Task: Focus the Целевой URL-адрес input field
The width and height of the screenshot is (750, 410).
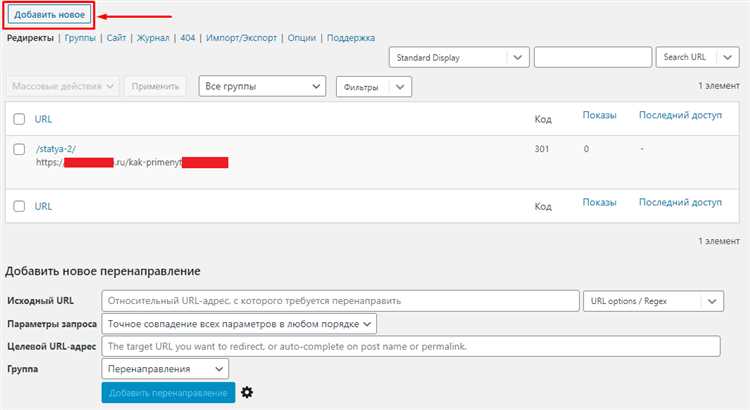Action: coord(411,346)
